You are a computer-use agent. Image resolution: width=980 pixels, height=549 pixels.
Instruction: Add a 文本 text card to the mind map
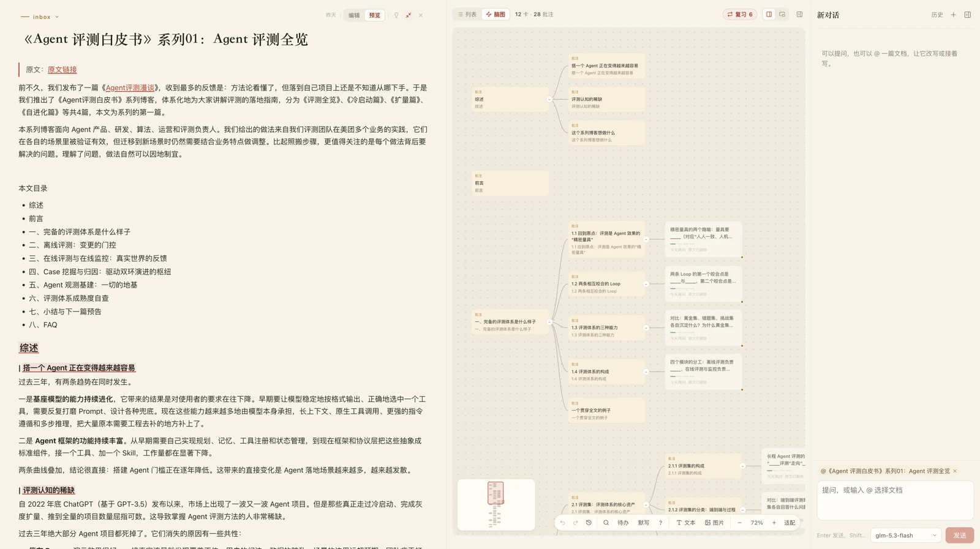tap(685, 523)
